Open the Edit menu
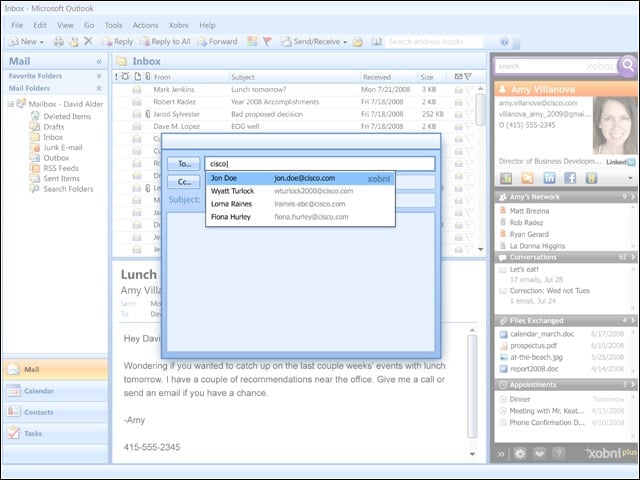The image size is (640, 480). click(40, 25)
